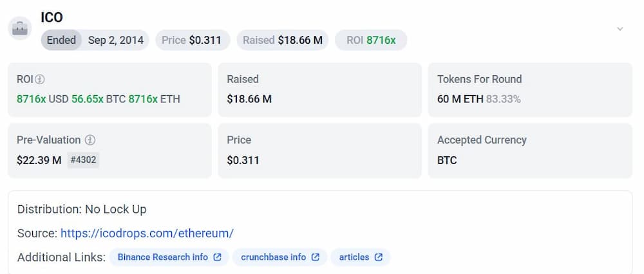Collapse the ICO section chevron

coord(620,29)
